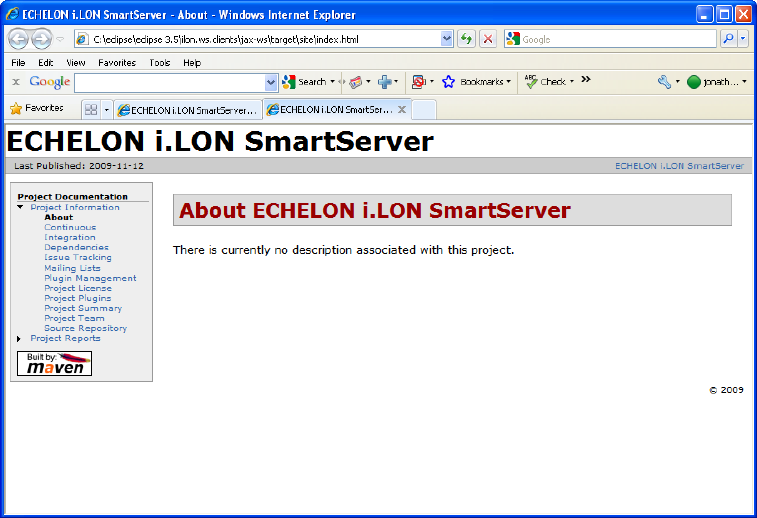Open the Google toolbar search field dropdown
Viewport: 757px width, 518px height.
[271, 83]
